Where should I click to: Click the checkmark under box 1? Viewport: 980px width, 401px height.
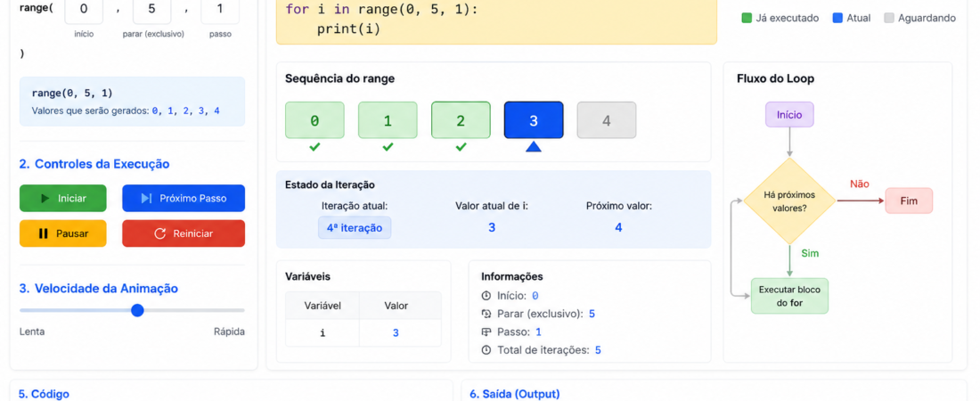(388, 147)
